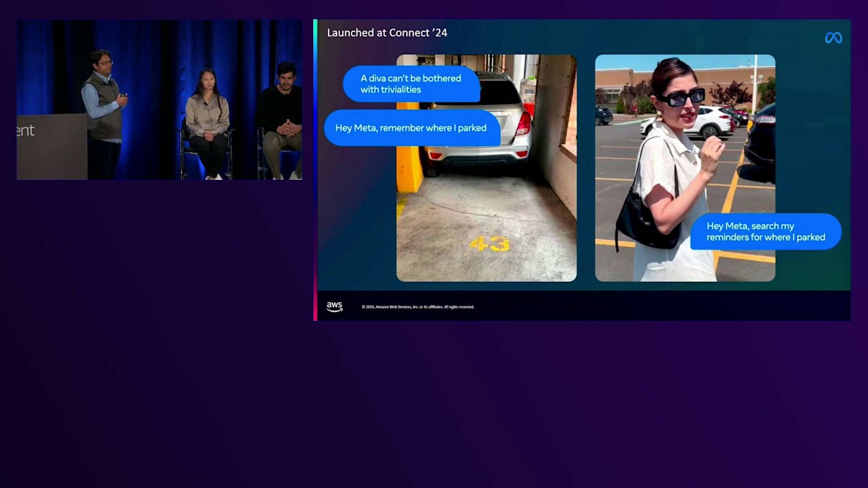Click the yellow 43 parking spot number
Image resolution: width=868 pixels, height=488 pixels.
tap(490, 244)
